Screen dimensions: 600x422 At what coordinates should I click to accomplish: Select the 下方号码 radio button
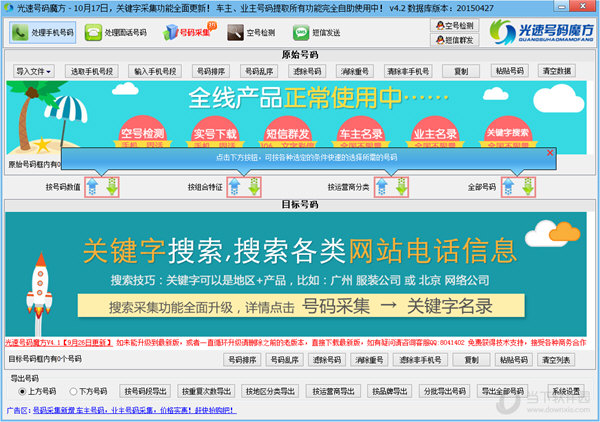pos(88,391)
